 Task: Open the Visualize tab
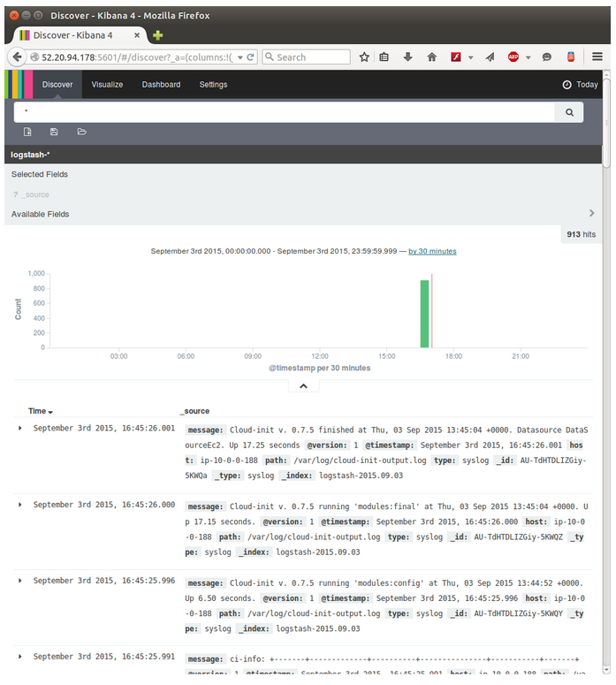click(107, 85)
